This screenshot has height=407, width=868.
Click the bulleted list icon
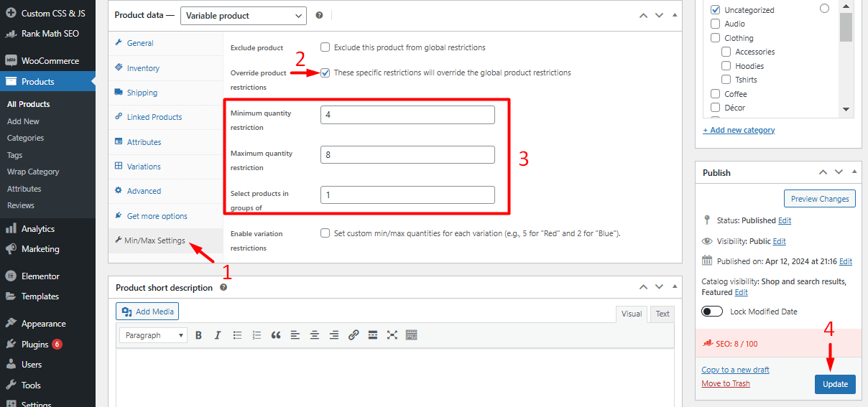pyautogui.click(x=237, y=335)
